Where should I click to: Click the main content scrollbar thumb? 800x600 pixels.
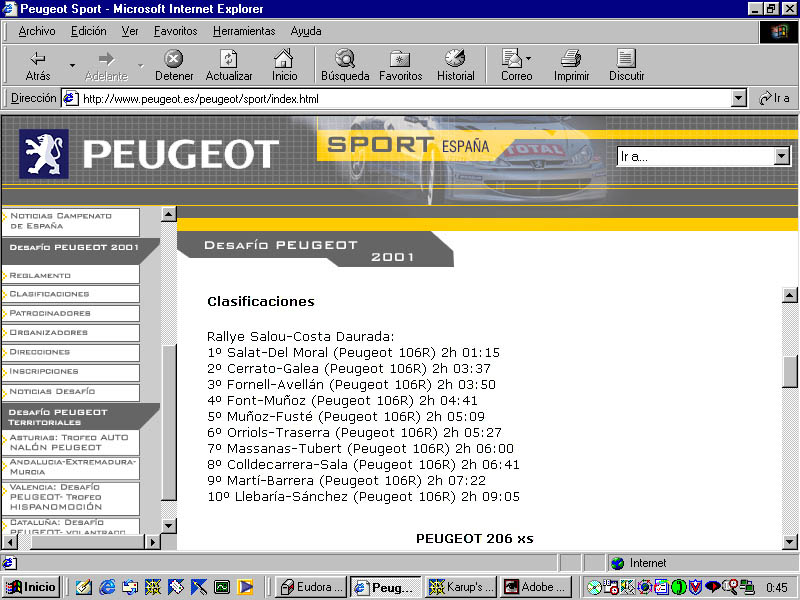point(789,371)
